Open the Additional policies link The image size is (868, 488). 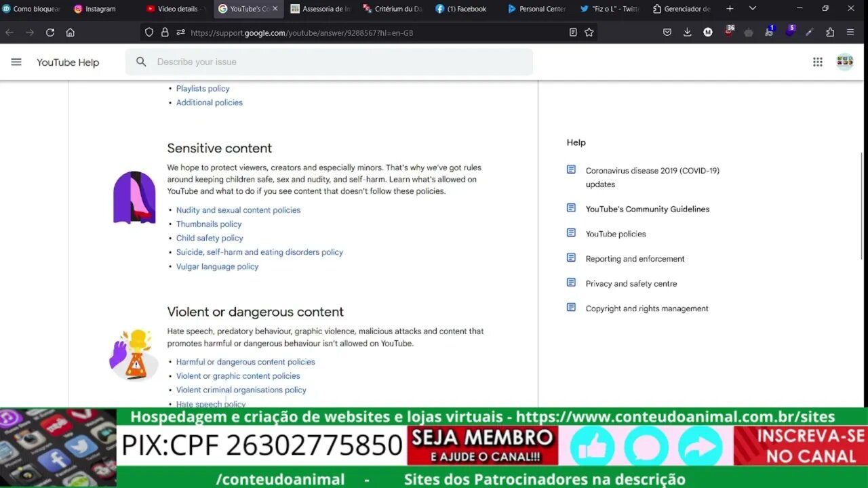tap(210, 102)
